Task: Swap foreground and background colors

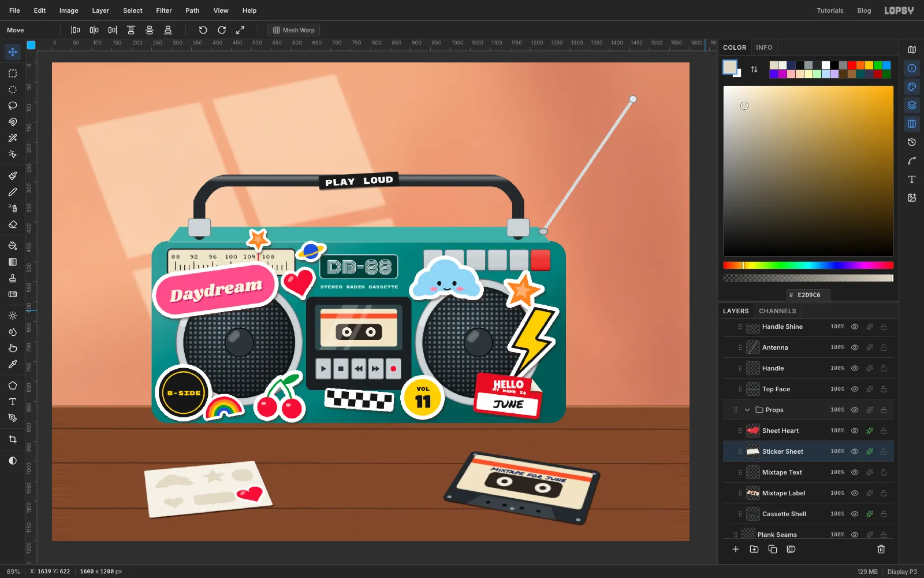Action: pyautogui.click(x=754, y=69)
